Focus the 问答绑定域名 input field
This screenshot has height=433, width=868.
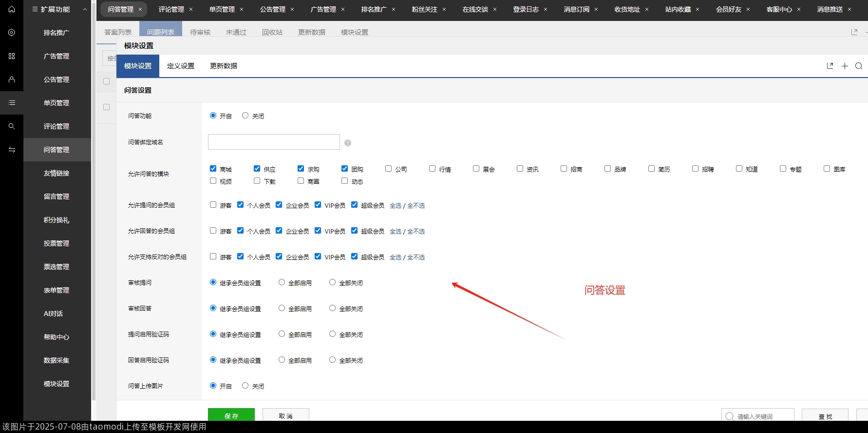coord(274,142)
